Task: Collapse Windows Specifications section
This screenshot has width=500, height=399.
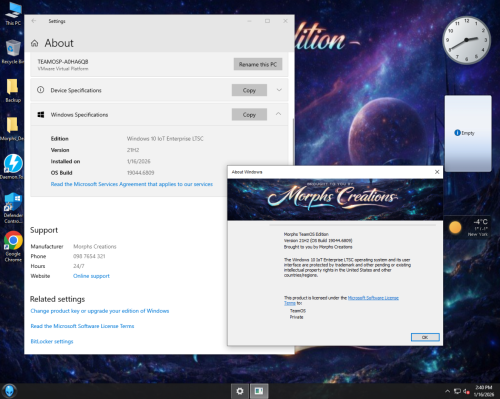Action: [278, 114]
